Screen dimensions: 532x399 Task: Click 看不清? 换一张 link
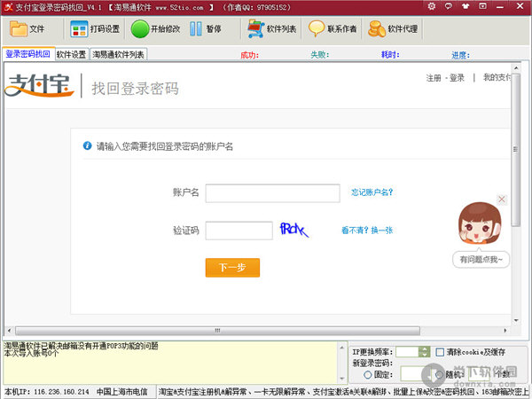pyautogui.click(x=367, y=231)
